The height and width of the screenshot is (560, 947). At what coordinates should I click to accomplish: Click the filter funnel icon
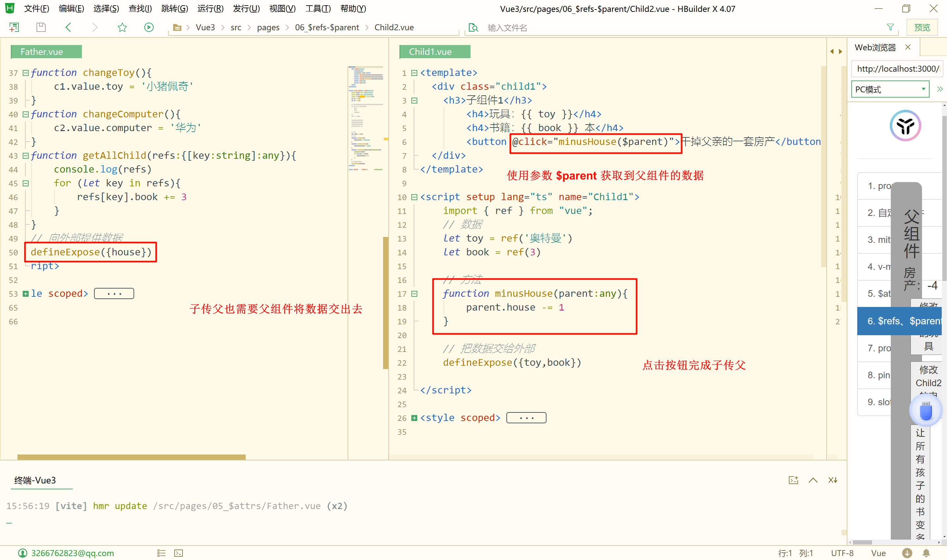[x=890, y=27]
